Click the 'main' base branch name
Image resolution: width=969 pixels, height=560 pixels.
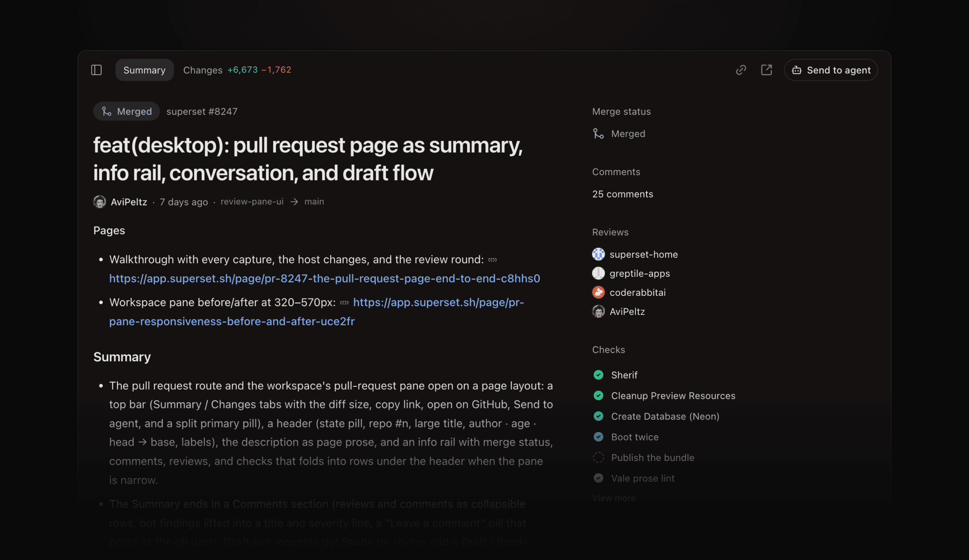coord(314,202)
